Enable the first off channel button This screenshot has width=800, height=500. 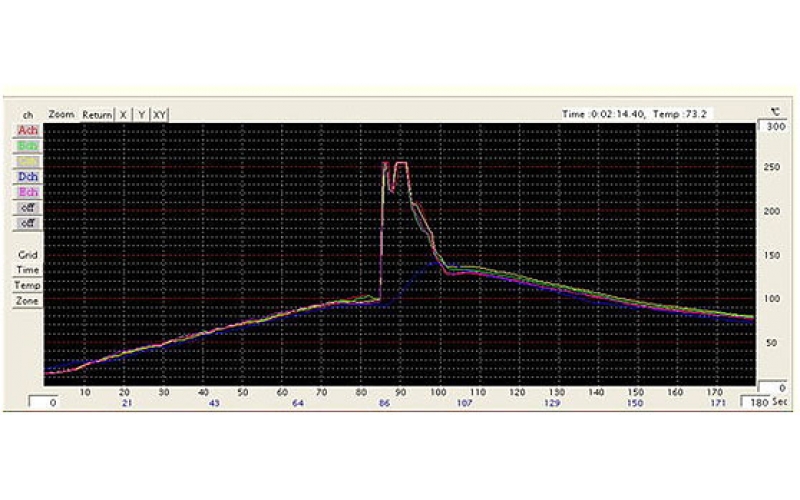coord(28,207)
